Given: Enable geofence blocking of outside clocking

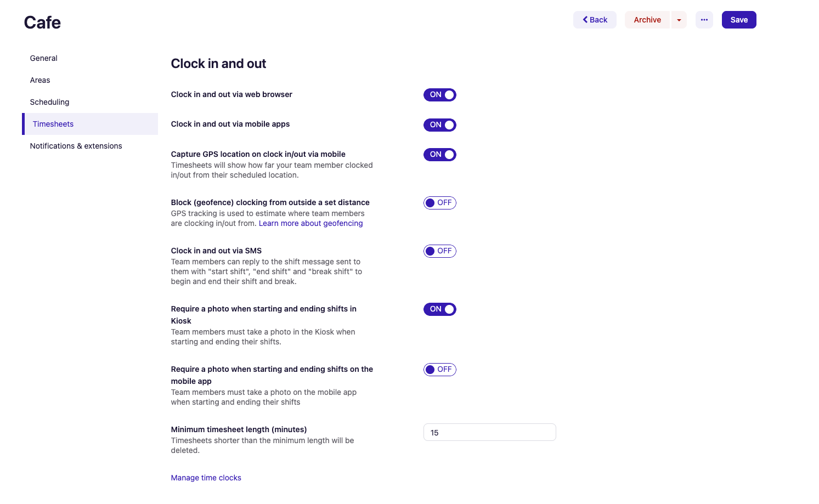Looking at the screenshot, I should pos(439,202).
